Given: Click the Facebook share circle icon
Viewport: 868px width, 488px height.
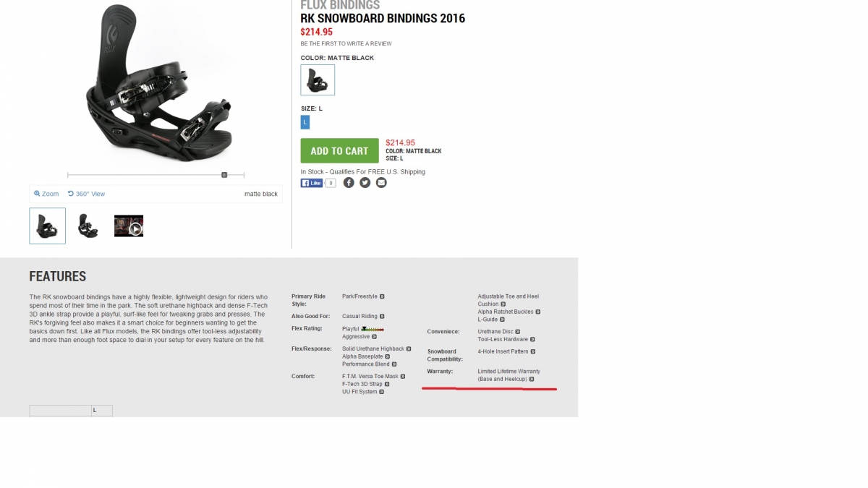Looking at the screenshot, I should tap(349, 183).
